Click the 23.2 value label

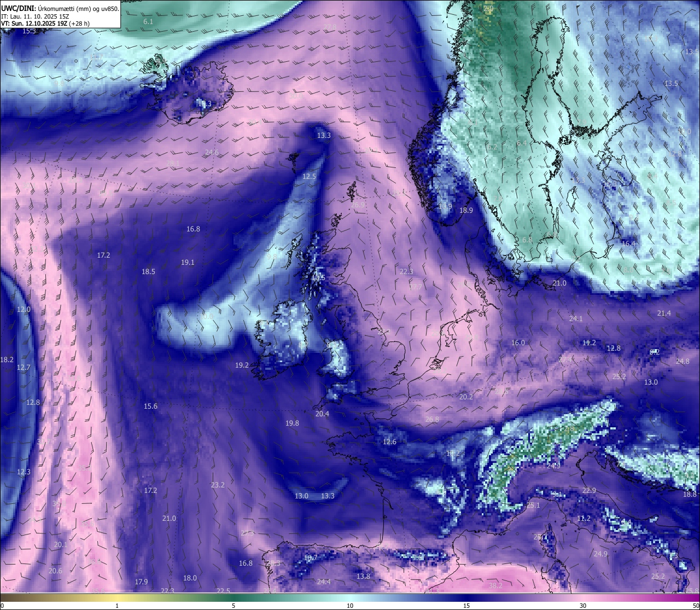(x=218, y=485)
